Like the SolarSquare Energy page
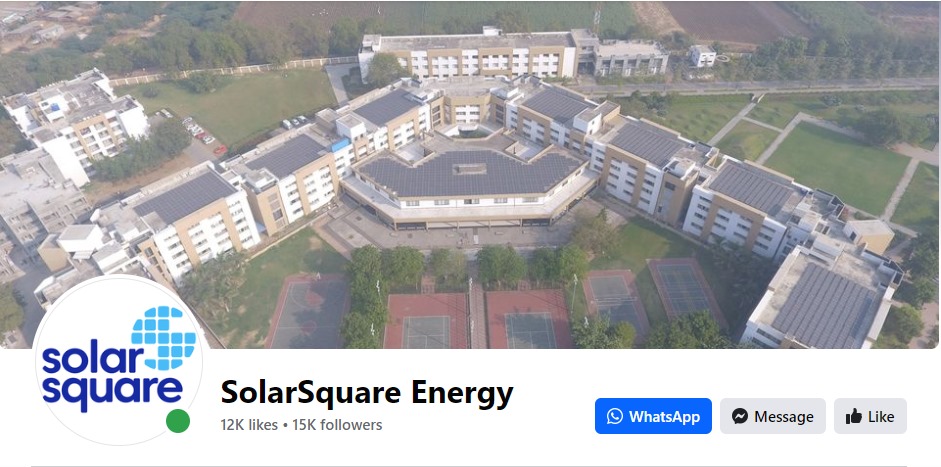 [x=870, y=416]
